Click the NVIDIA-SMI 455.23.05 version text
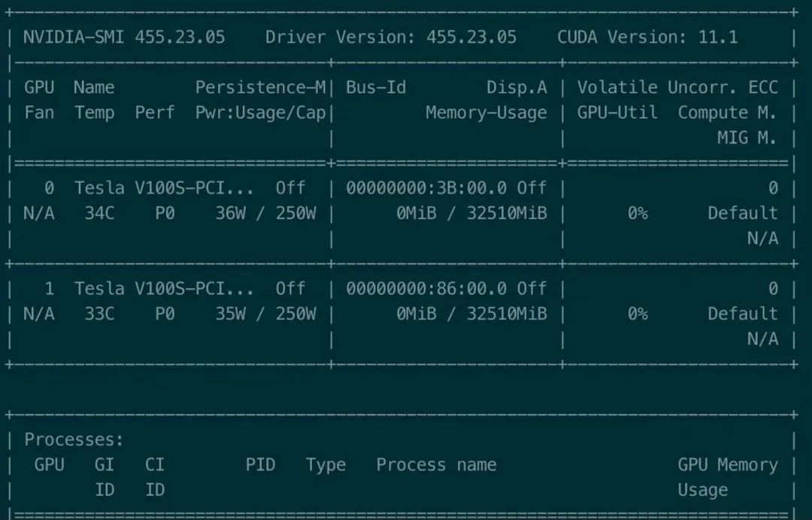 click(124, 37)
